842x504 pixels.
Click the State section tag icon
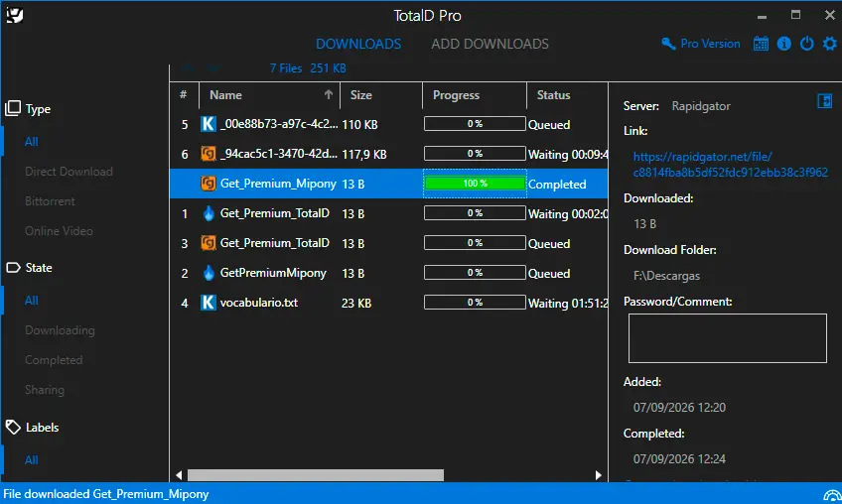click(13, 267)
